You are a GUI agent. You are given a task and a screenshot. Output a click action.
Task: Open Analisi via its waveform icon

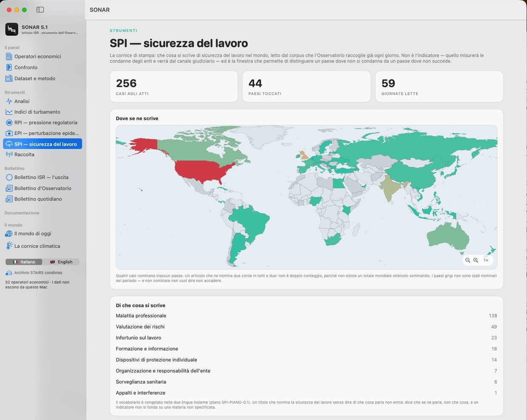click(9, 101)
